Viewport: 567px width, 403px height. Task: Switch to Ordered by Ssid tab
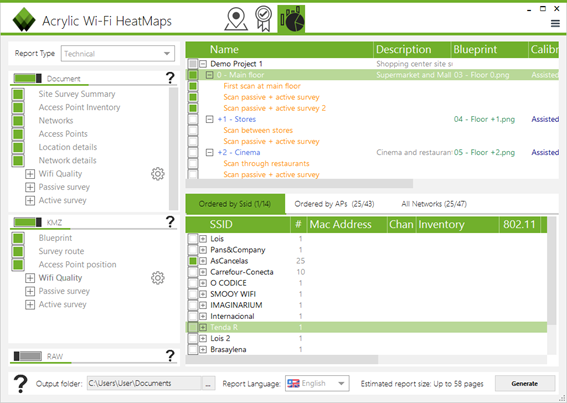pyautogui.click(x=235, y=204)
